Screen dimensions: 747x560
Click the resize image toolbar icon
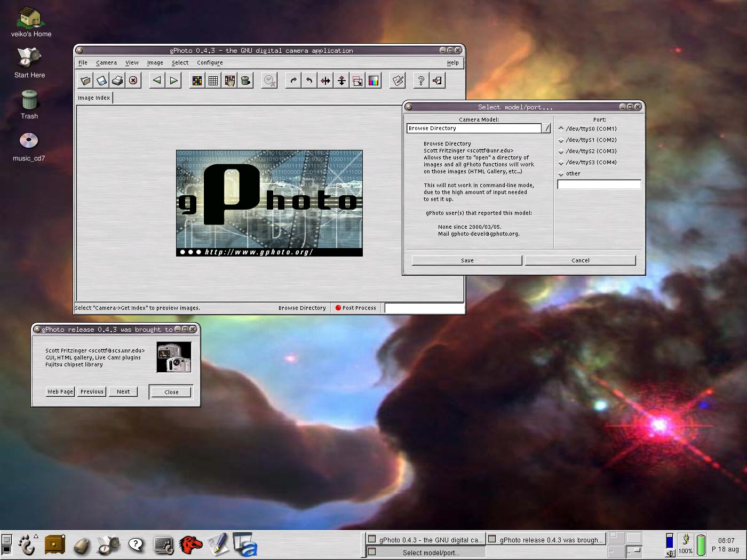(x=357, y=81)
